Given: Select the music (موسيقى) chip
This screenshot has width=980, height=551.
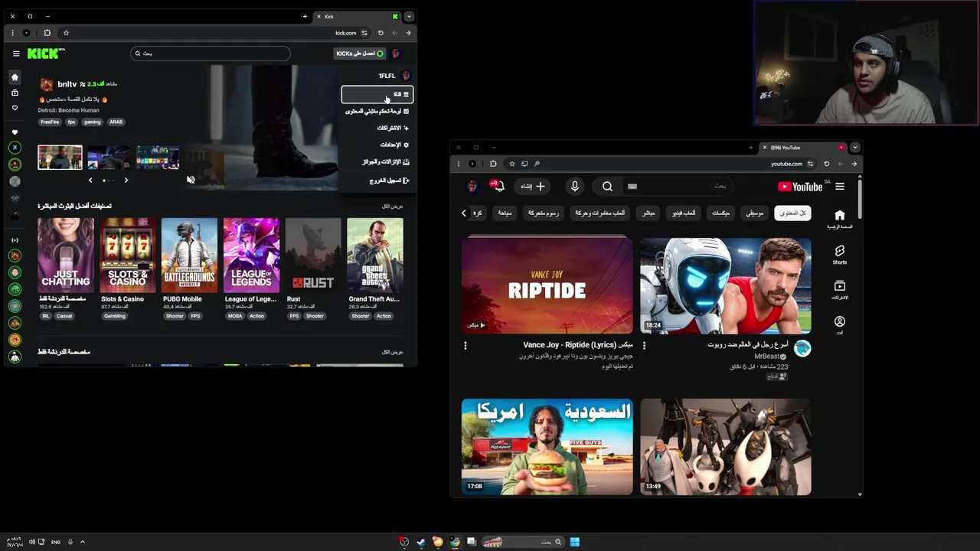Looking at the screenshot, I should [x=756, y=213].
